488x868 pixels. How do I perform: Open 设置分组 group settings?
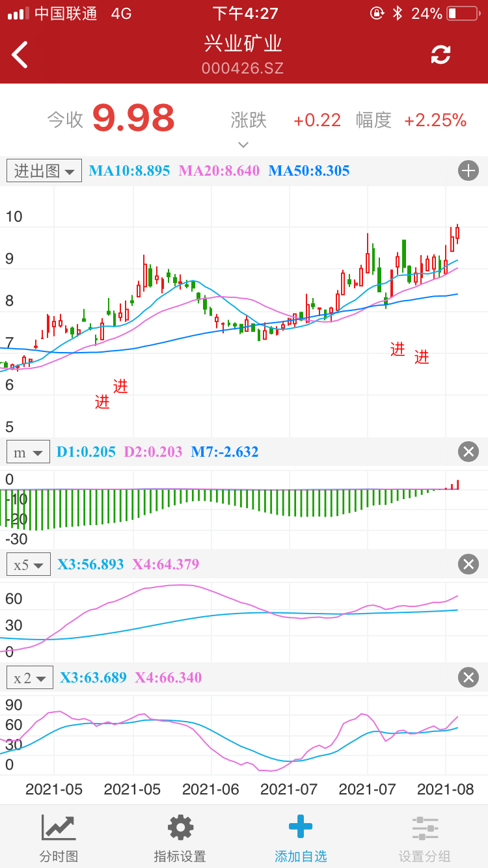[x=424, y=837]
